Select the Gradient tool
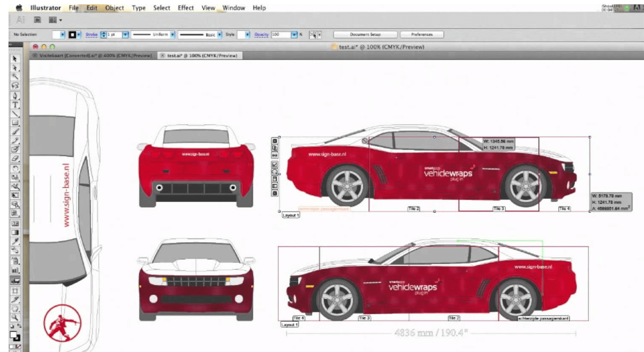Viewport: 644px width, 352px height. pyautogui.click(x=15, y=232)
